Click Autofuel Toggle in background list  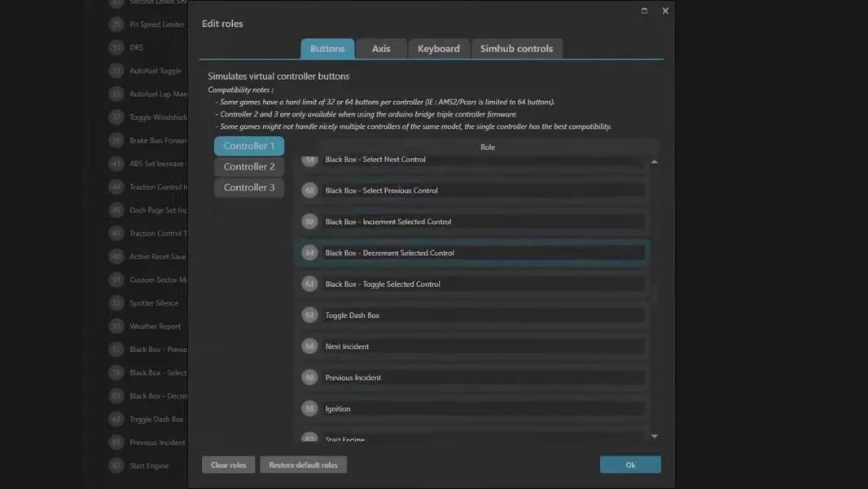[x=156, y=71]
